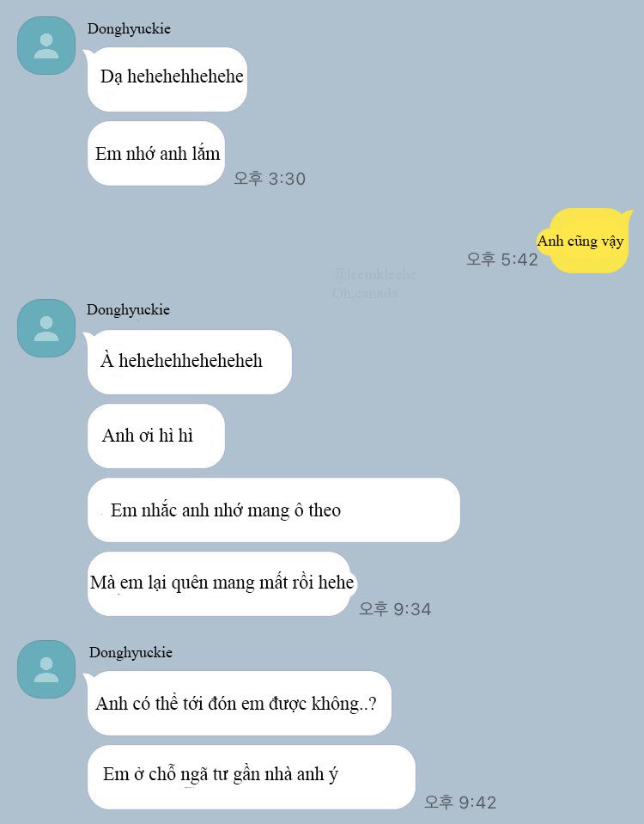
Task: Click the bottom Donghyuckie sender name
Action: [131, 652]
